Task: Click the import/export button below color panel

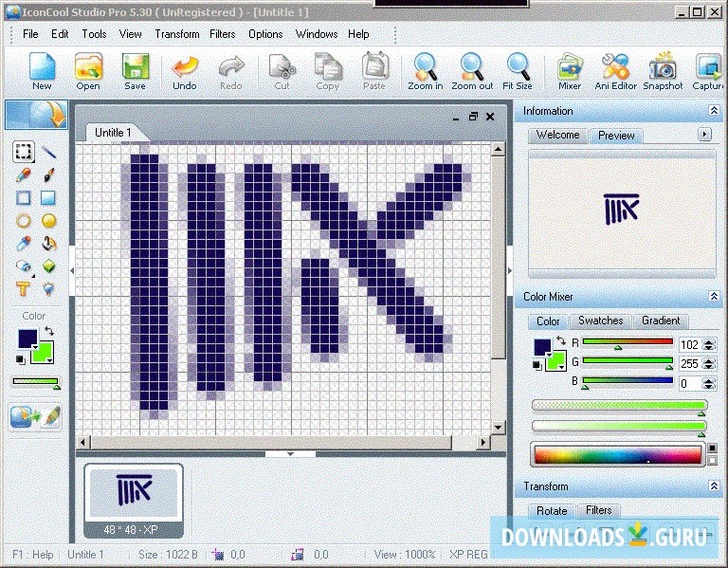Action: [x=35, y=416]
